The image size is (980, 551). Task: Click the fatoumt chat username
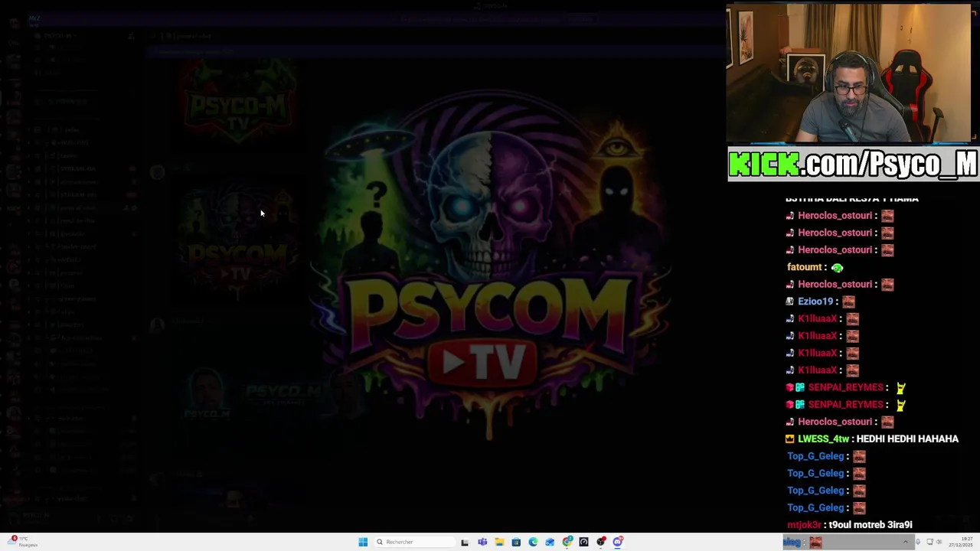click(x=805, y=267)
